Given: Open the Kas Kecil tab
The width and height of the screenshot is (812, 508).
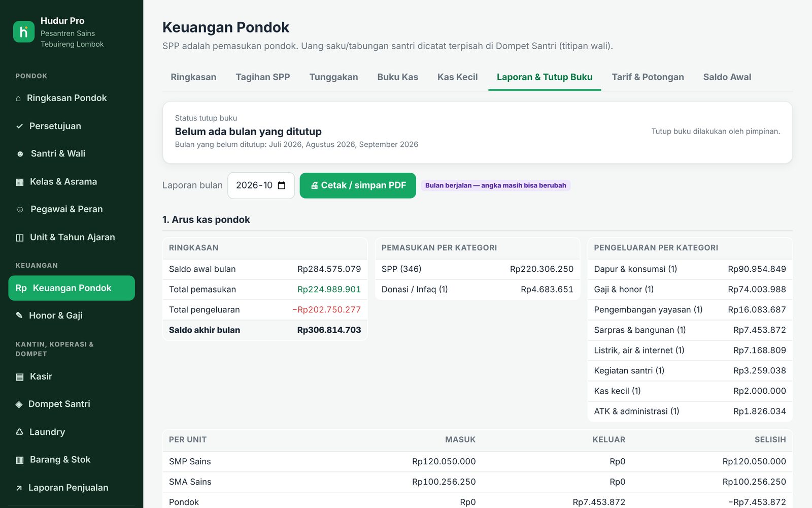Looking at the screenshot, I should (x=457, y=77).
